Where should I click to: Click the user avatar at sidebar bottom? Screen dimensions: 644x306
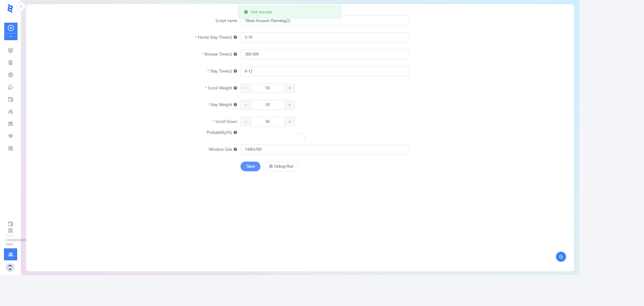(10, 267)
